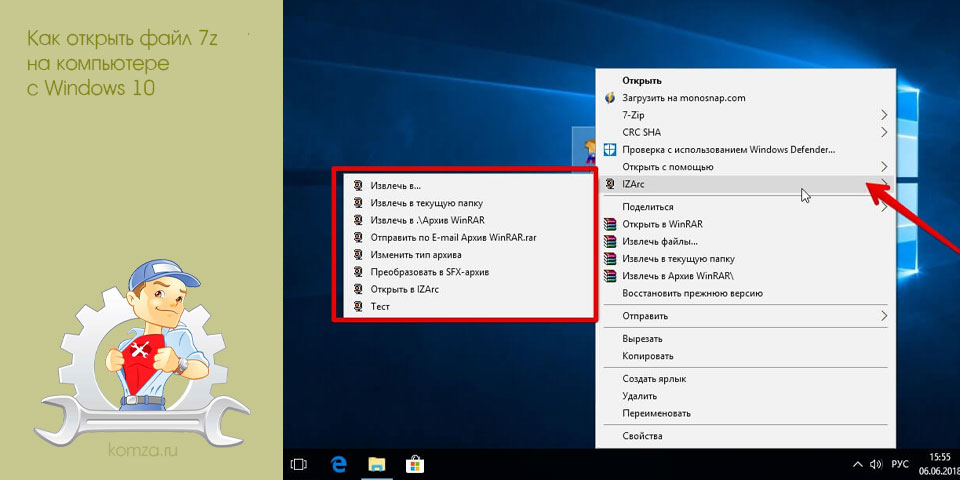Click icon beside Открыть в IZArc
The image size is (960, 480).
click(358, 289)
